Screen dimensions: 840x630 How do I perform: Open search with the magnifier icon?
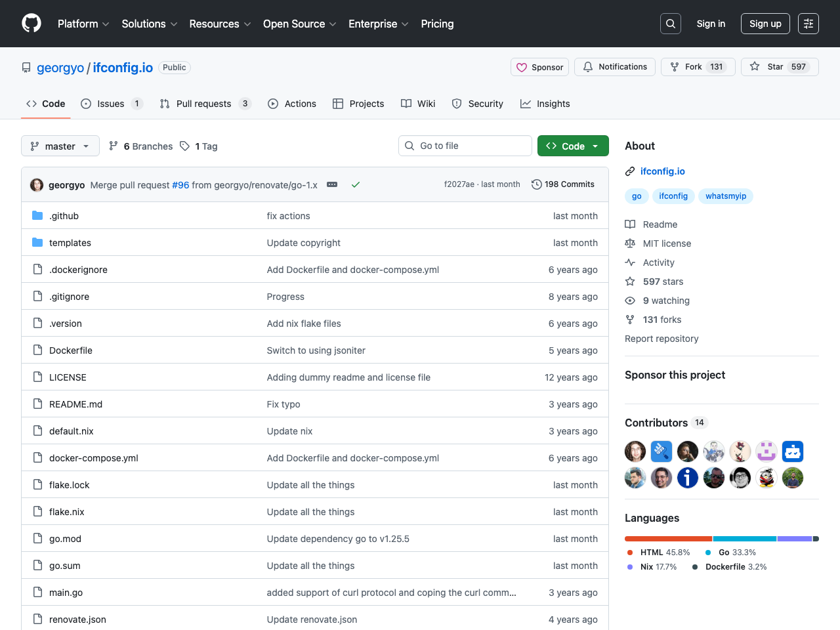[670, 24]
